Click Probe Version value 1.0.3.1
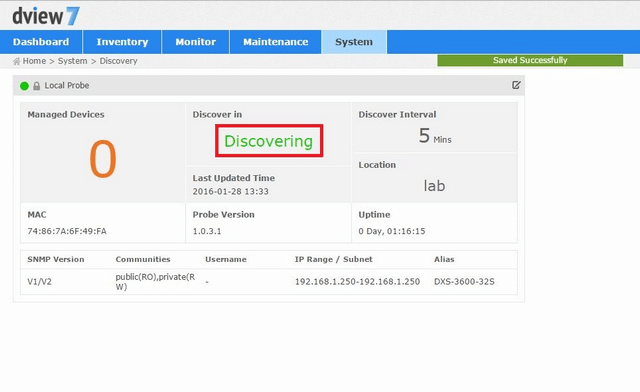This screenshot has width=640, height=392. pos(207,231)
